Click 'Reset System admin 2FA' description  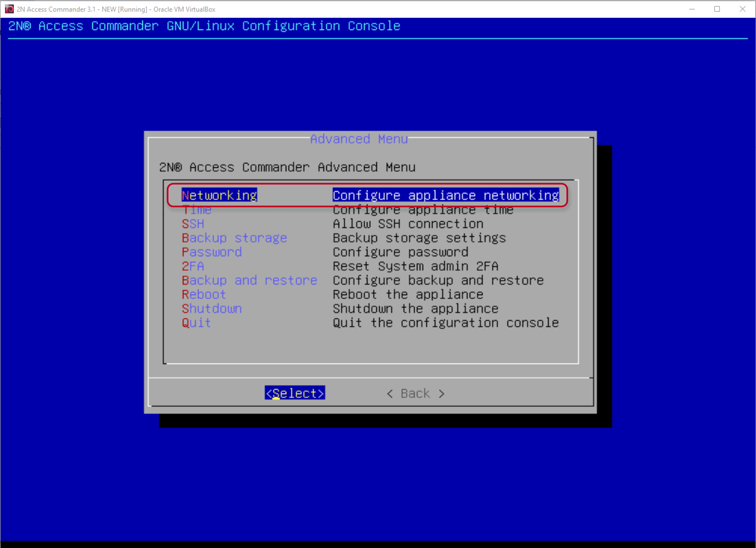coord(416,266)
